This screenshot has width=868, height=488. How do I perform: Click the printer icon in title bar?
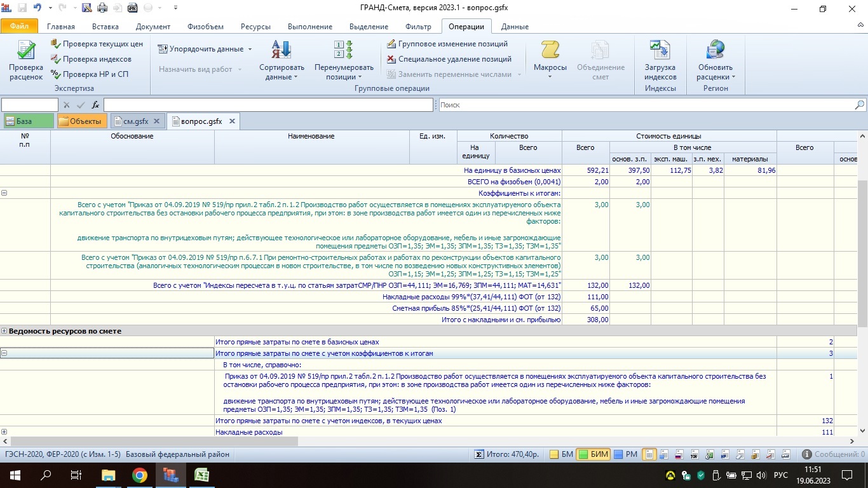click(x=102, y=8)
